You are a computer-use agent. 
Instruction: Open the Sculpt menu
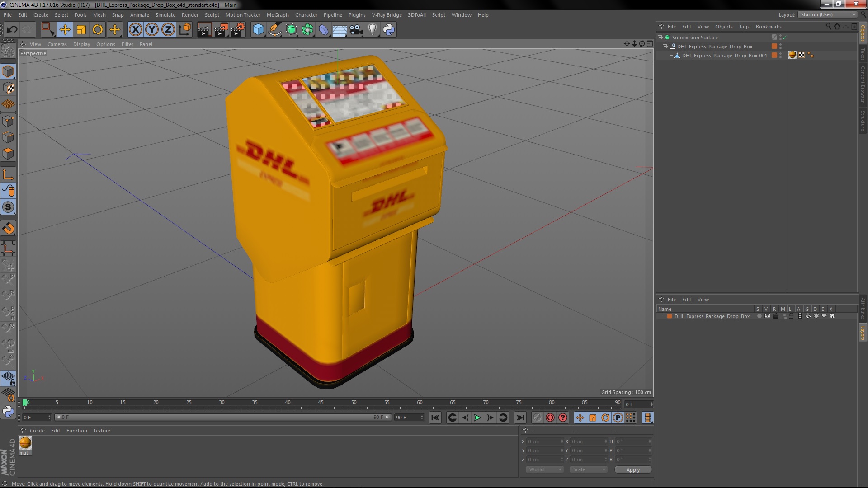[x=212, y=15]
